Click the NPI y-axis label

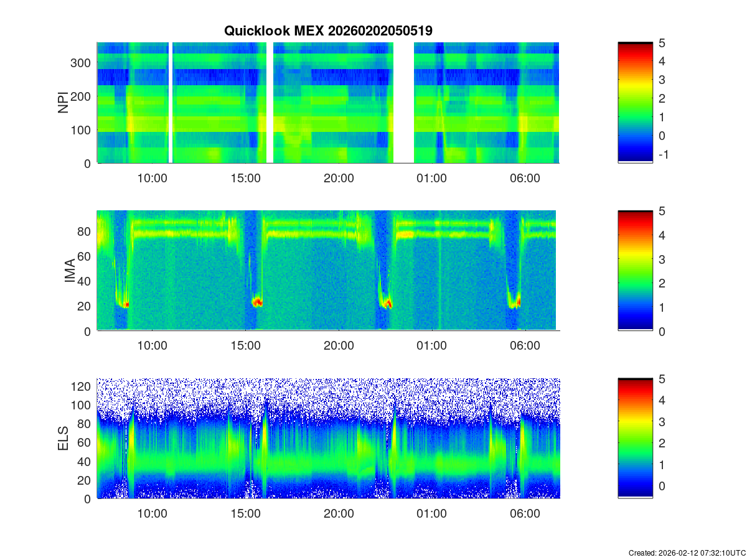click(x=63, y=103)
